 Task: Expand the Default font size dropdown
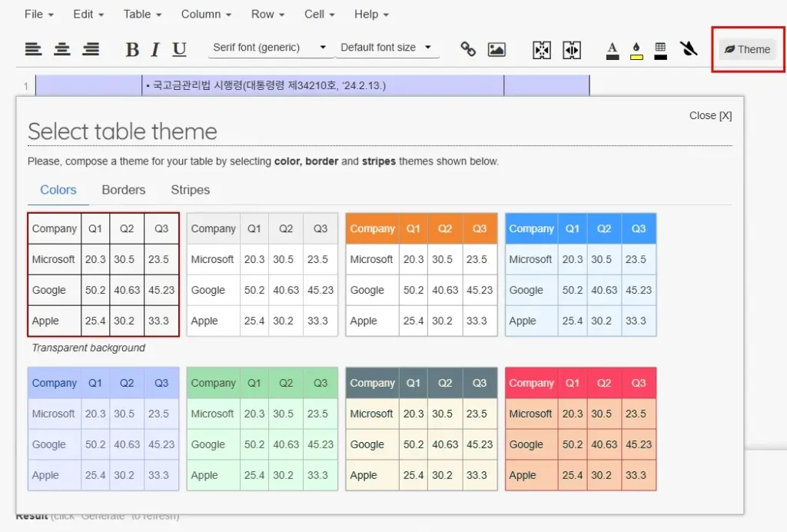tap(386, 48)
